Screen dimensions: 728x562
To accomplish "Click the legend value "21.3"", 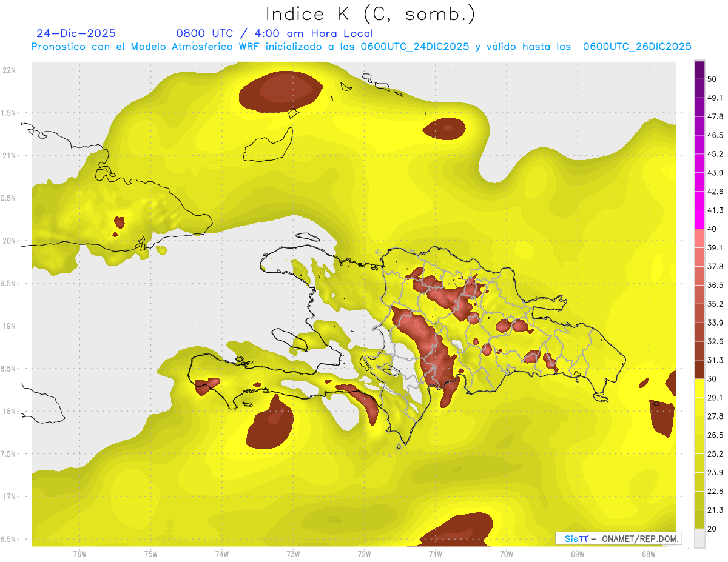I will tap(715, 510).
